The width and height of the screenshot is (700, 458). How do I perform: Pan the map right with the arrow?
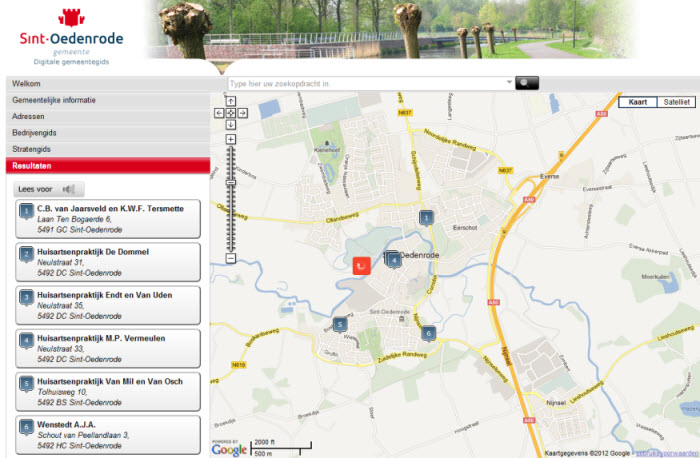[x=243, y=113]
